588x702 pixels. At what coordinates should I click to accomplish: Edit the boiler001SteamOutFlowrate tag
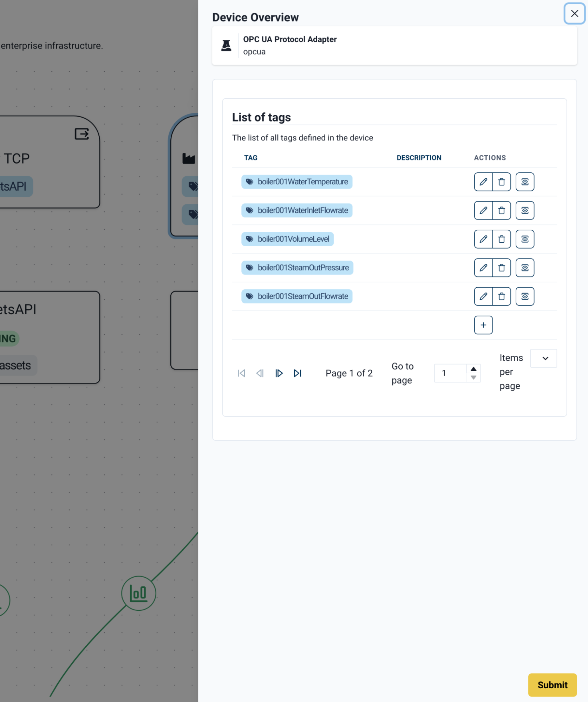pos(483,296)
